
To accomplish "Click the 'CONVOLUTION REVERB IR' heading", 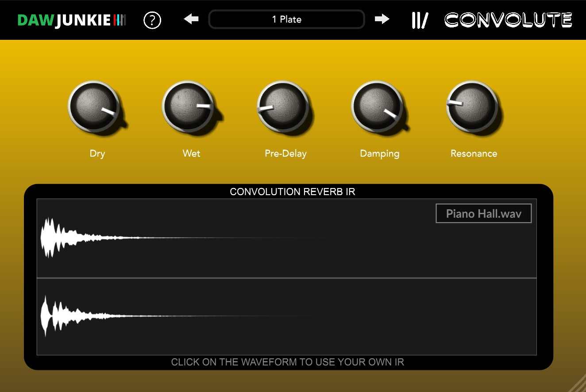I will click(293, 192).
